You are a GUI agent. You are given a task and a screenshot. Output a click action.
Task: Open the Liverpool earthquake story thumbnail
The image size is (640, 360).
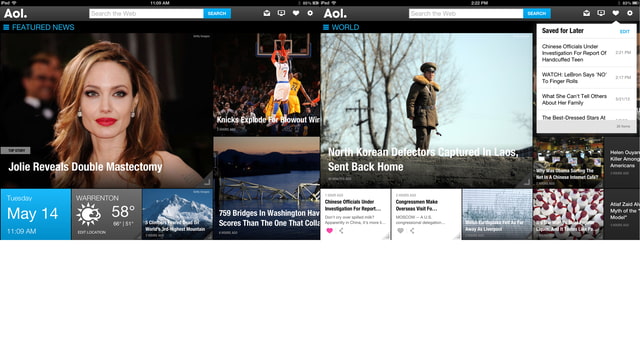(x=497, y=214)
